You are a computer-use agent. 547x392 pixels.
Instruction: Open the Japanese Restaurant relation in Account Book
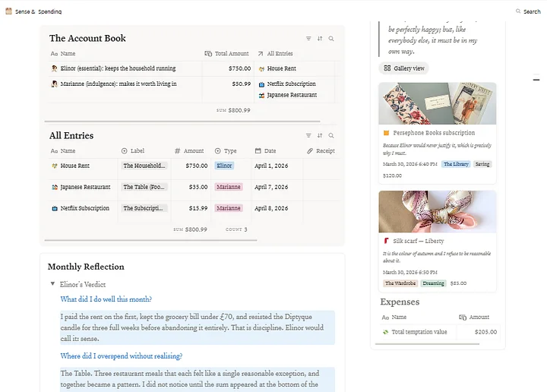(x=292, y=95)
